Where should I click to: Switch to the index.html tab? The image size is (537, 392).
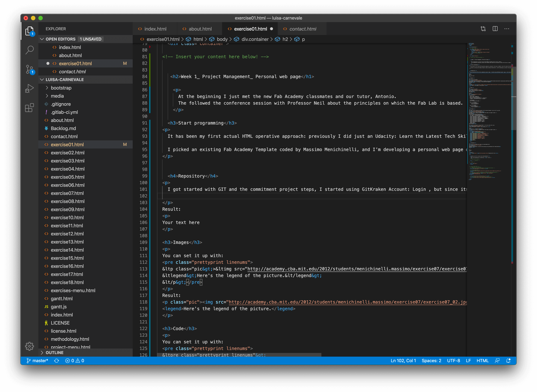click(x=155, y=29)
